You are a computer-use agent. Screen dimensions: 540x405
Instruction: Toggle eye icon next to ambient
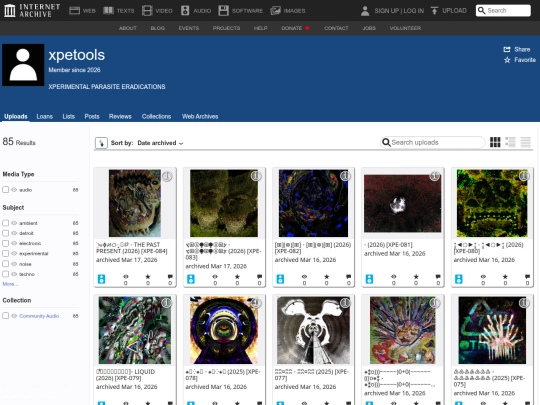tap(14, 223)
